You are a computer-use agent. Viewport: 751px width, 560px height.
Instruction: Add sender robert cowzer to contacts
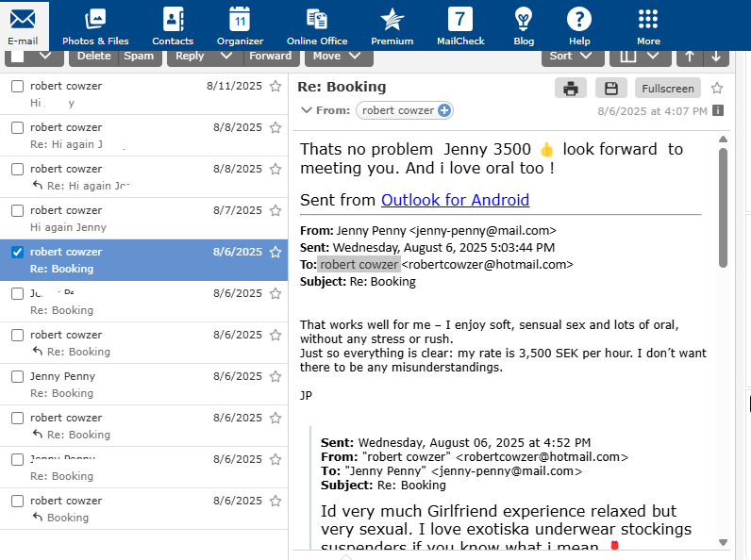(444, 110)
